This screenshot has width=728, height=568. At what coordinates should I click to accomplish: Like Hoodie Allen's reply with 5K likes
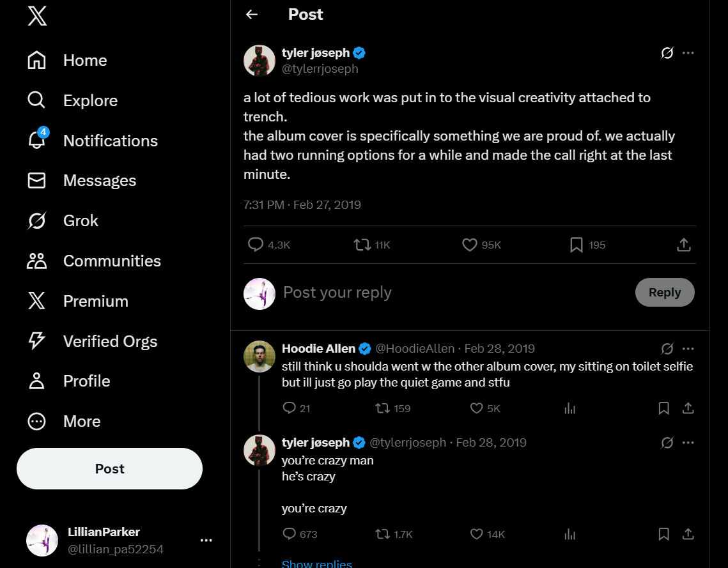click(x=476, y=408)
